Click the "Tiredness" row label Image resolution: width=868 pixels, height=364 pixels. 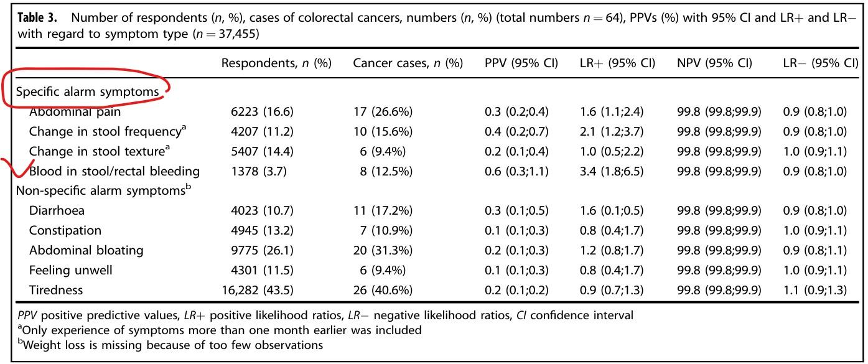click(x=56, y=290)
